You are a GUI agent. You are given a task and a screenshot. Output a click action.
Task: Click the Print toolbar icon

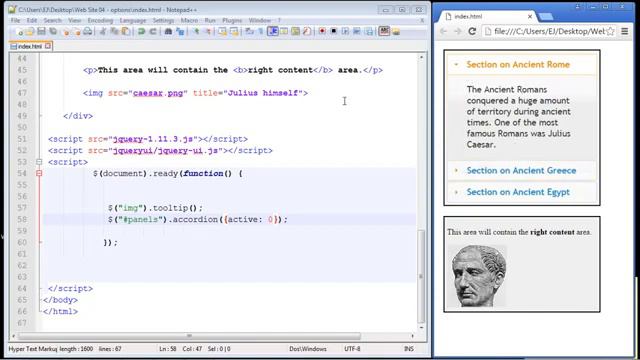(88, 31)
